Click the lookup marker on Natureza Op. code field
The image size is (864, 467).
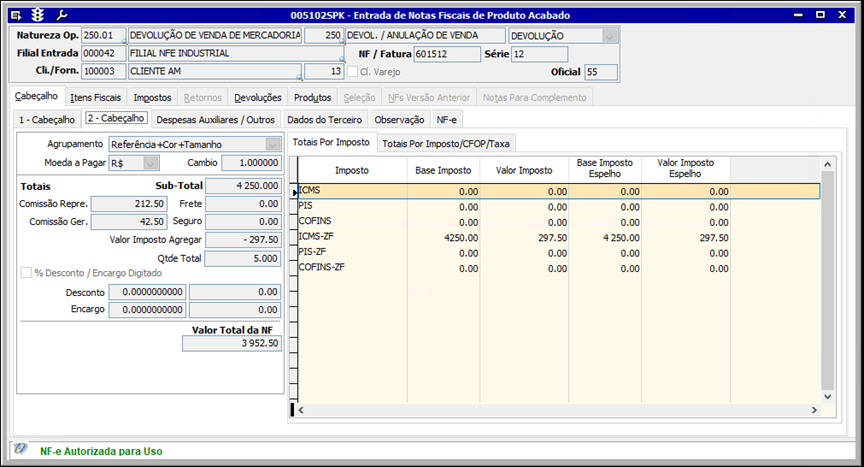click(123, 42)
